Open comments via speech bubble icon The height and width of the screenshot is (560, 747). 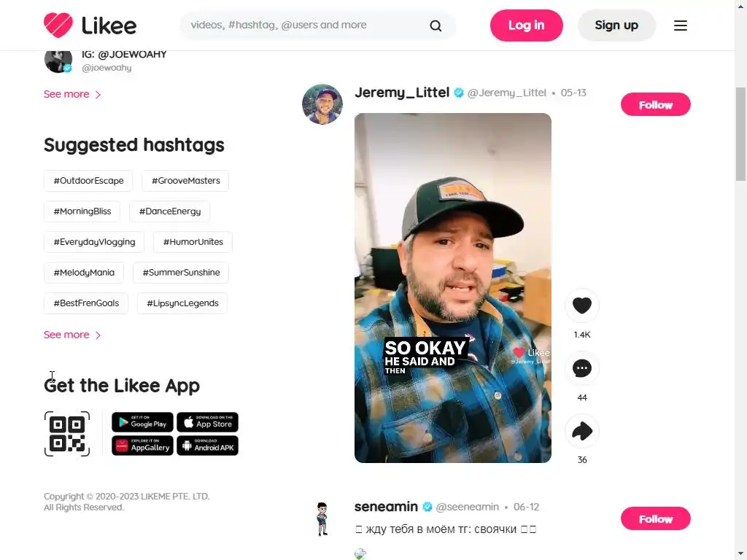[581, 368]
